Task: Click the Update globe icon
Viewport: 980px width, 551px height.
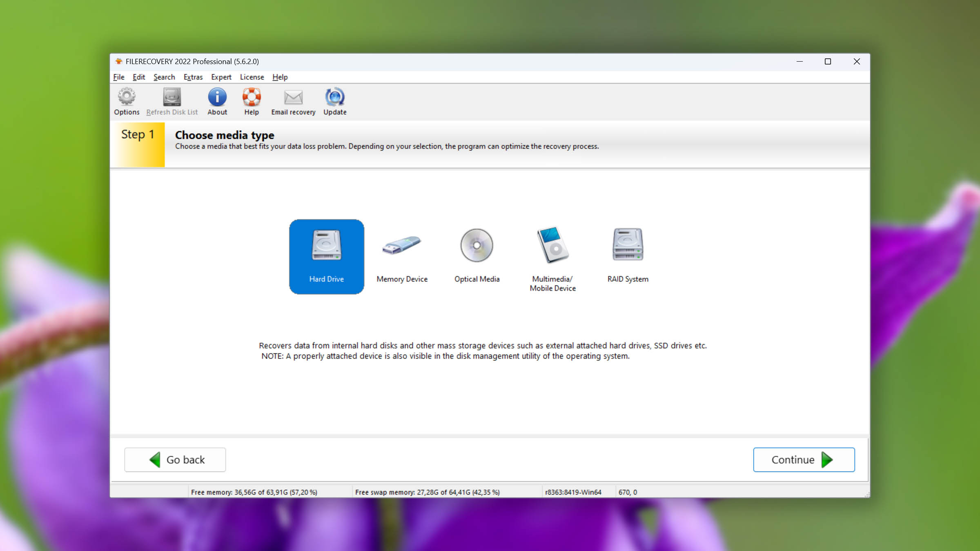Action: (x=335, y=97)
